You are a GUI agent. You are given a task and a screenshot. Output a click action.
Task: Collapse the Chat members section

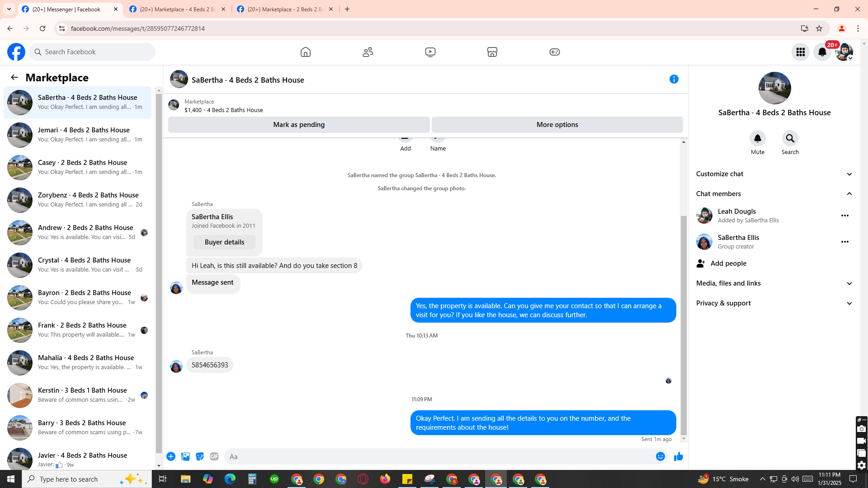[774, 194]
